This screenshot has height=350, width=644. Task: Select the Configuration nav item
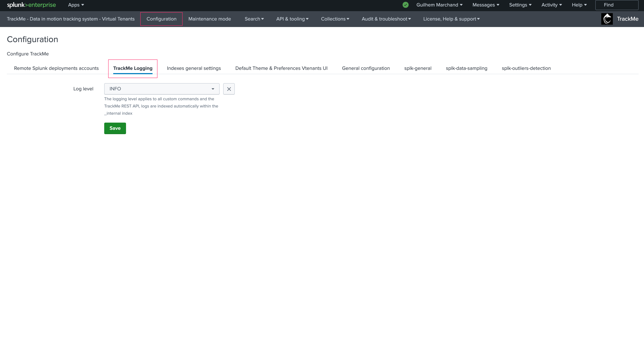161,19
